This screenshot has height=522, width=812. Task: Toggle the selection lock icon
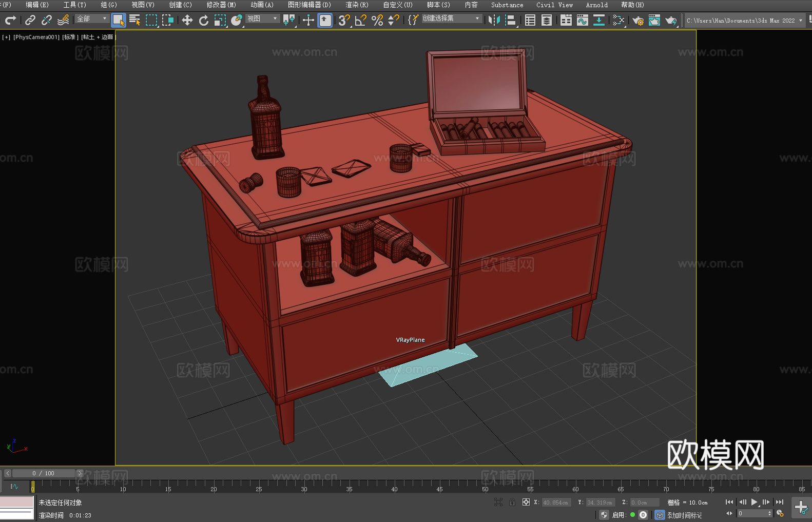[x=512, y=502]
